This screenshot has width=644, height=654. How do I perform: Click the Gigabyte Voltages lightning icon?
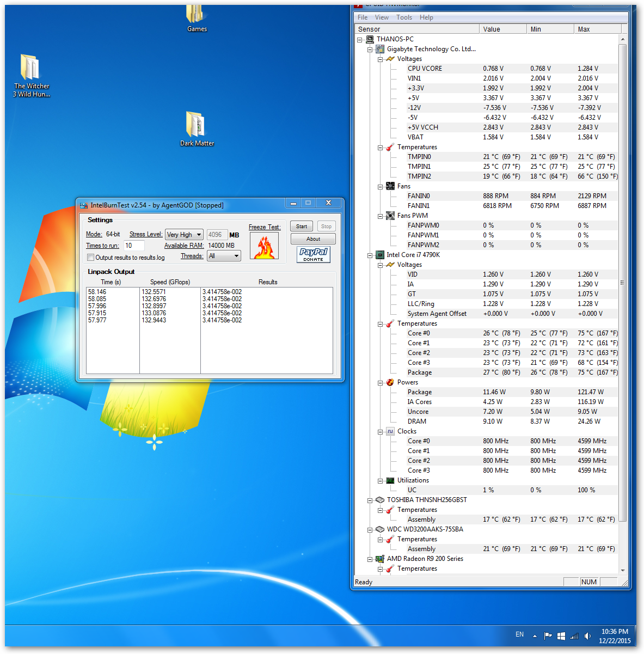point(390,59)
